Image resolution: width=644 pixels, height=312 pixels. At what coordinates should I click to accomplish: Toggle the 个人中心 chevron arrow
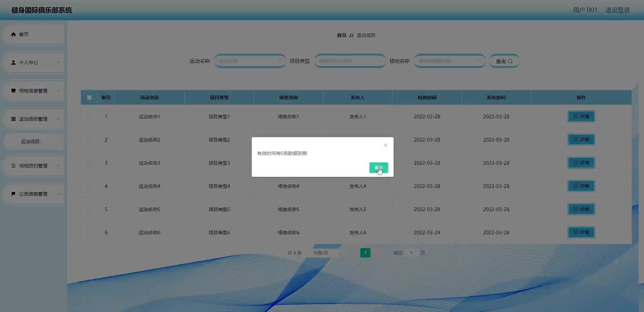[x=58, y=63]
